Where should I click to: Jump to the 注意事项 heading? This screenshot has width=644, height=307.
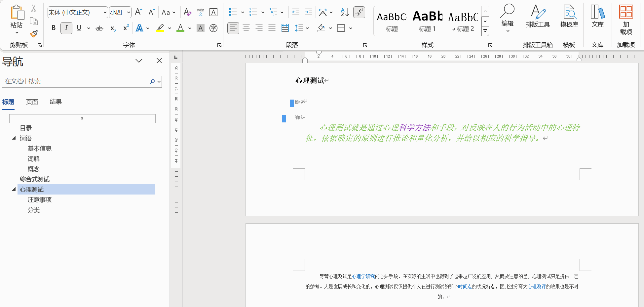click(x=40, y=200)
